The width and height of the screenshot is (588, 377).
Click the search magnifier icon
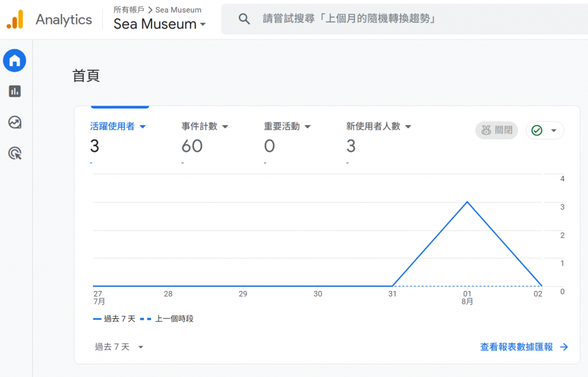pos(244,19)
